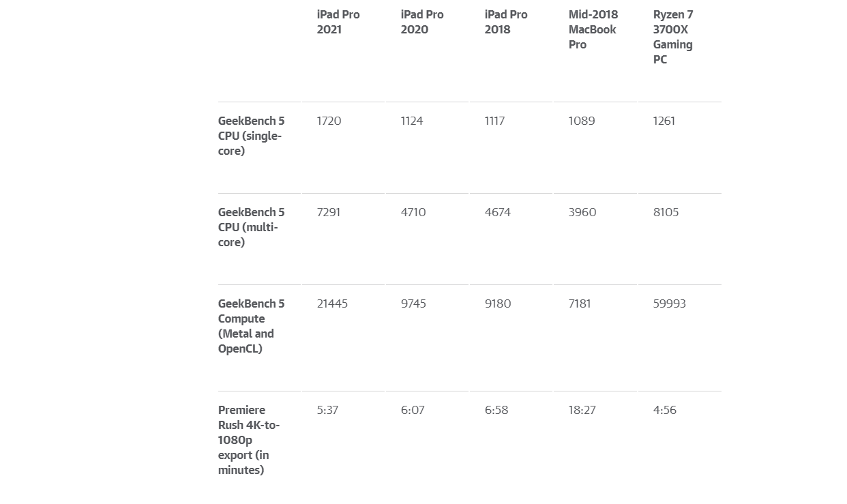Click the export time 5:37
The image size is (847, 504).
(327, 410)
